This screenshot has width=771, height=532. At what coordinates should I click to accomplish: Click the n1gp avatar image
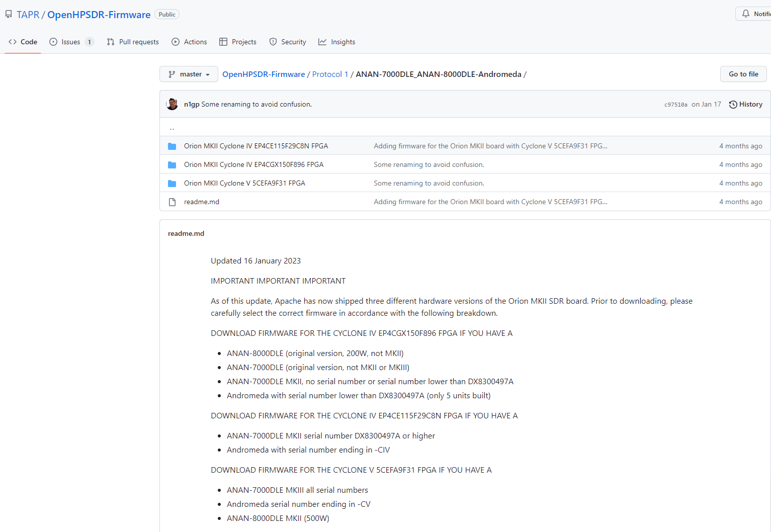tap(172, 104)
